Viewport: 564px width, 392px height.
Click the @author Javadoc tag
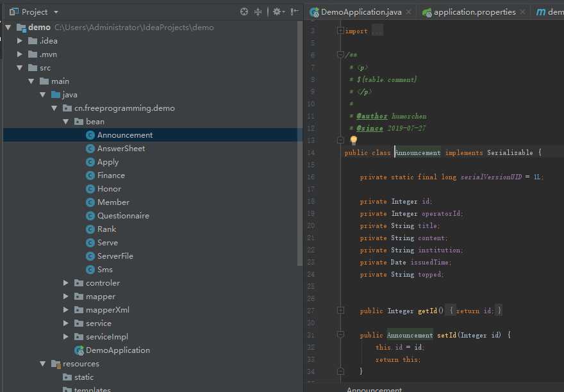coord(372,116)
